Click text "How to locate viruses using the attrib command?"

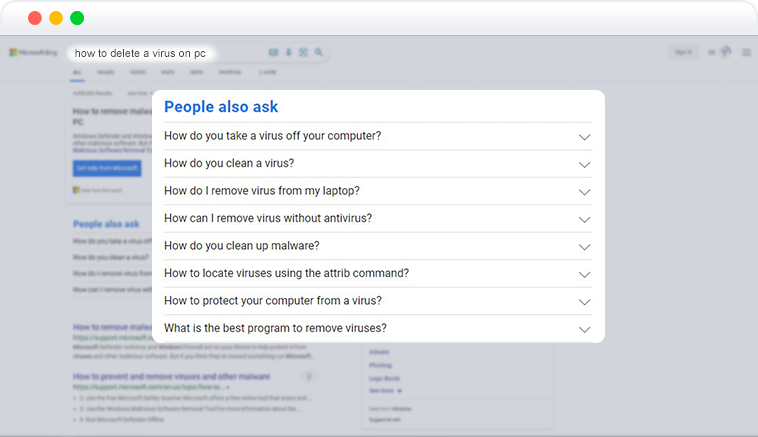(x=287, y=274)
